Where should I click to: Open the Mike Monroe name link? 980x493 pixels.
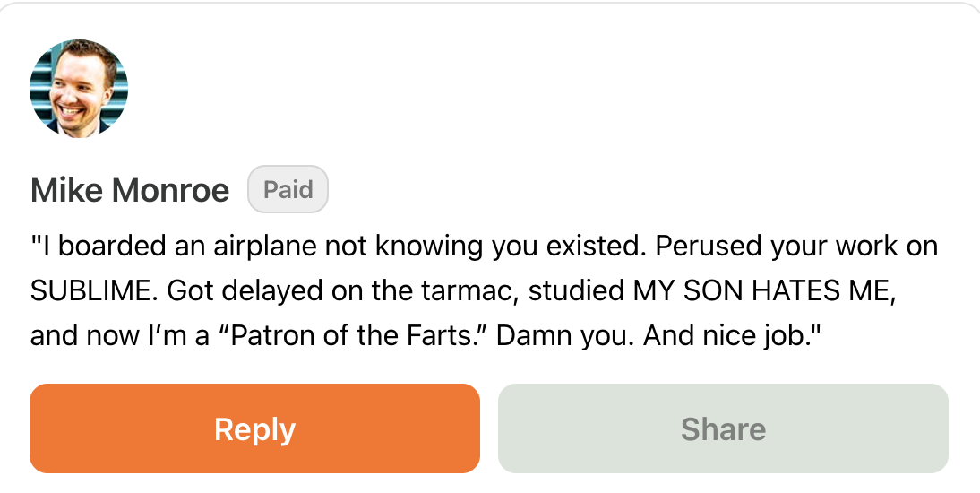pos(130,190)
